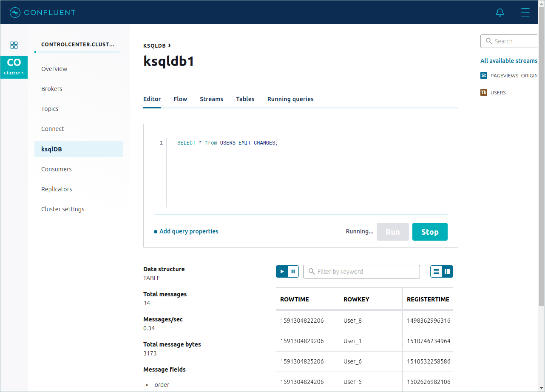Click the Tb icon for USERS table
Image resolution: width=545 pixels, height=392 pixels.
point(484,92)
